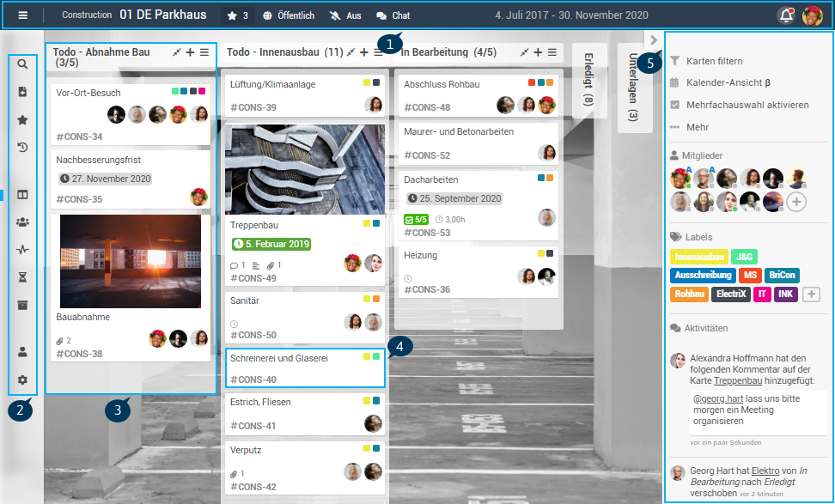The width and height of the screenshot is (835, 504).
Task: Open notifications bell icon
Action: tap(786, 15)
